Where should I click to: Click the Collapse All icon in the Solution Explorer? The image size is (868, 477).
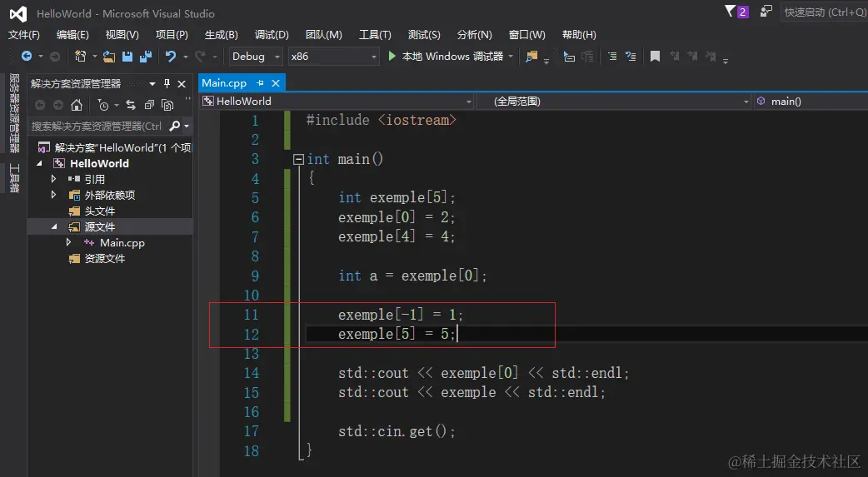[149, 105]
